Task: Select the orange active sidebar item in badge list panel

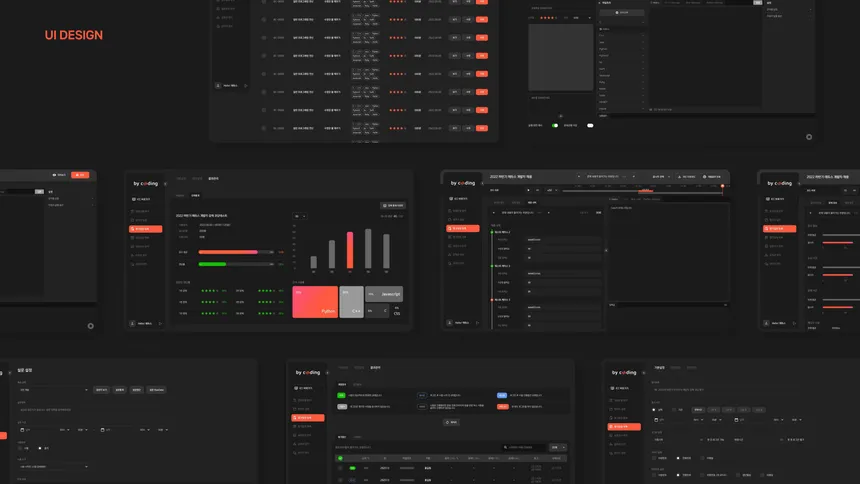Action: (x=308, y=418)
